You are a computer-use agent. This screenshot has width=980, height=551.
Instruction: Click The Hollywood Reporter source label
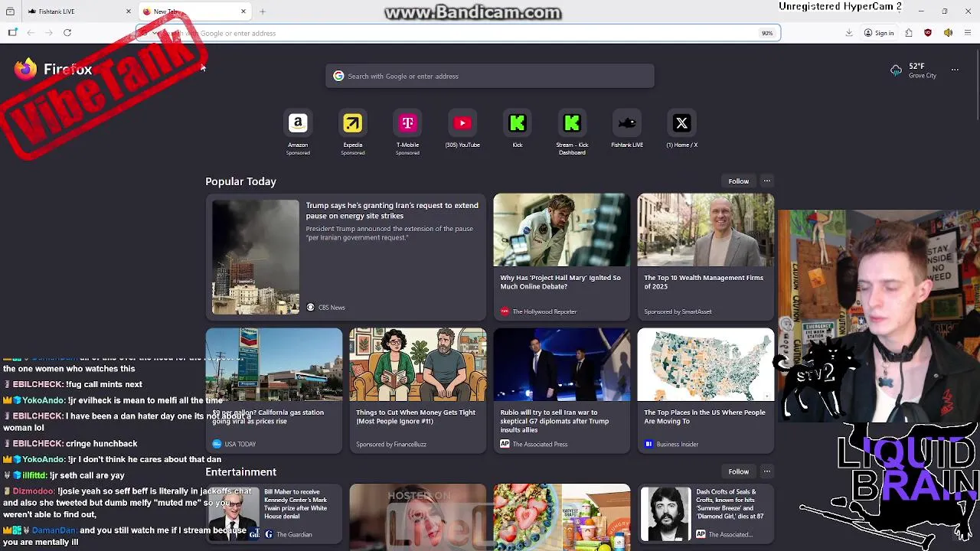pyautogui.click(x=544, y=311)
